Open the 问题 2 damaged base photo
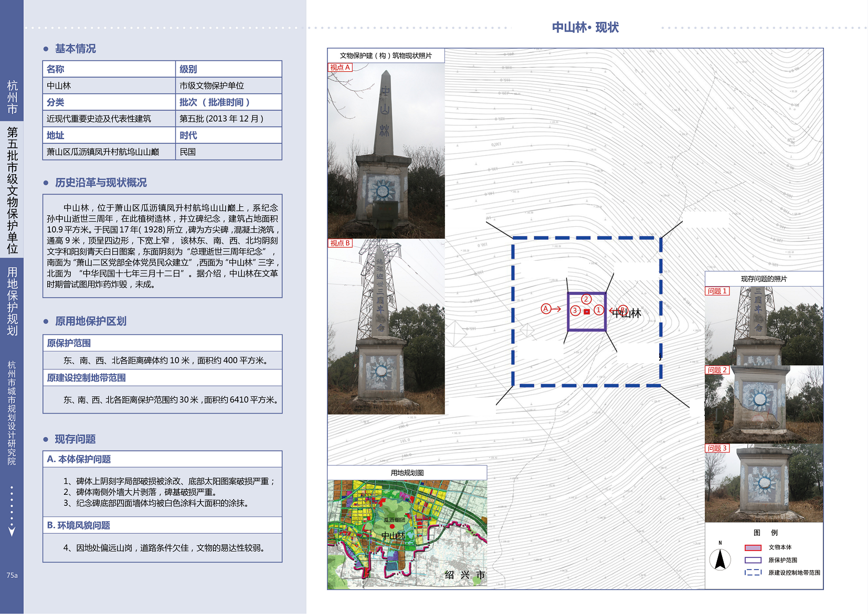868x614 pixels. coord(764,405)
